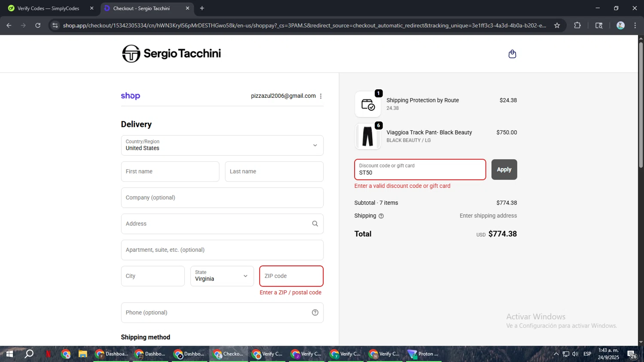Viewport: 644px width, 362px height.
Task: View site information icon in address bar
Action: click(x=55, y=25)
